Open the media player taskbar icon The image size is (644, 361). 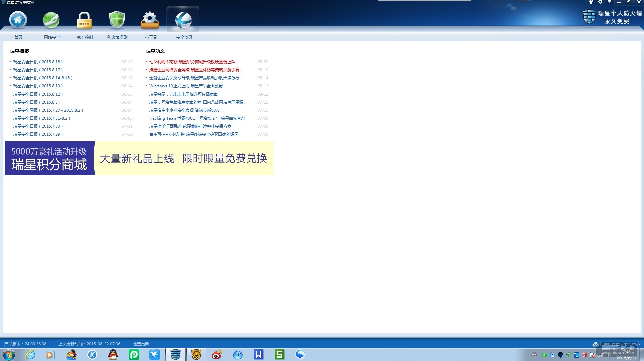50,355
